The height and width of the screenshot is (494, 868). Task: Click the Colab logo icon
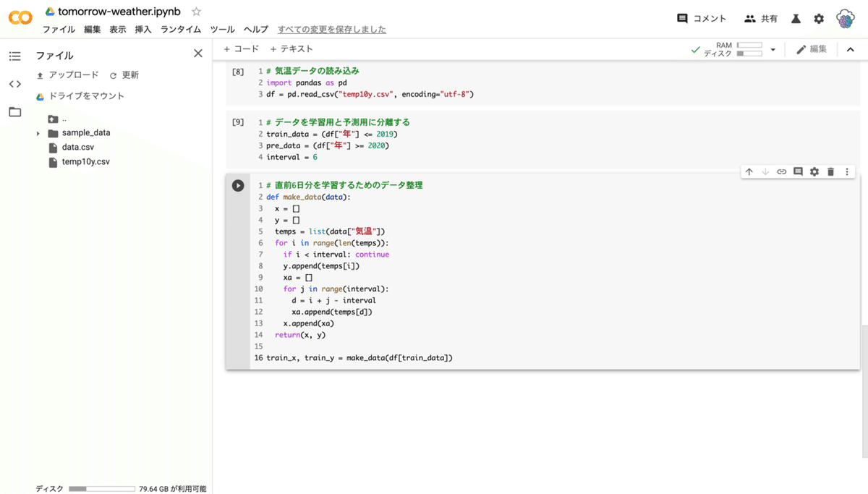[x=20, y=19]
